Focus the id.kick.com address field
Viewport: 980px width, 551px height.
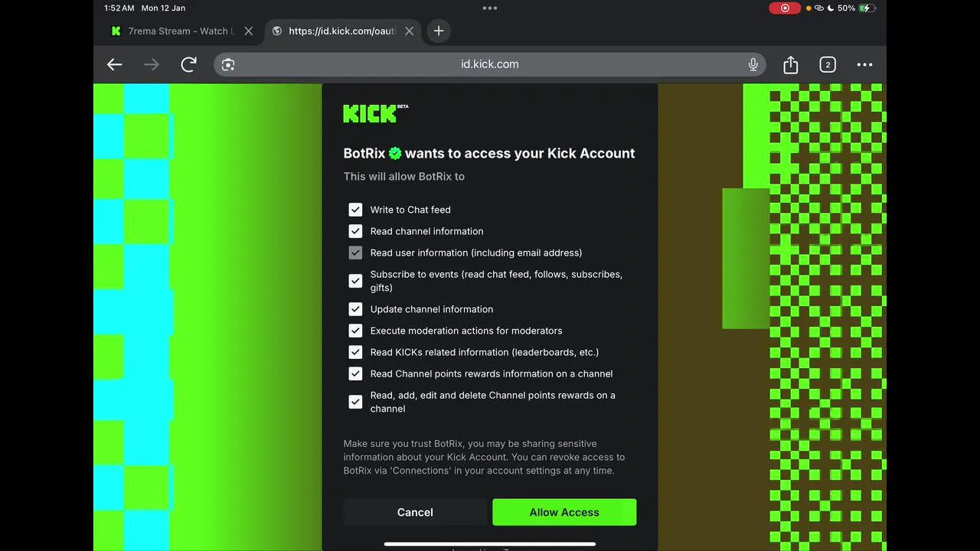pos(490,65)
